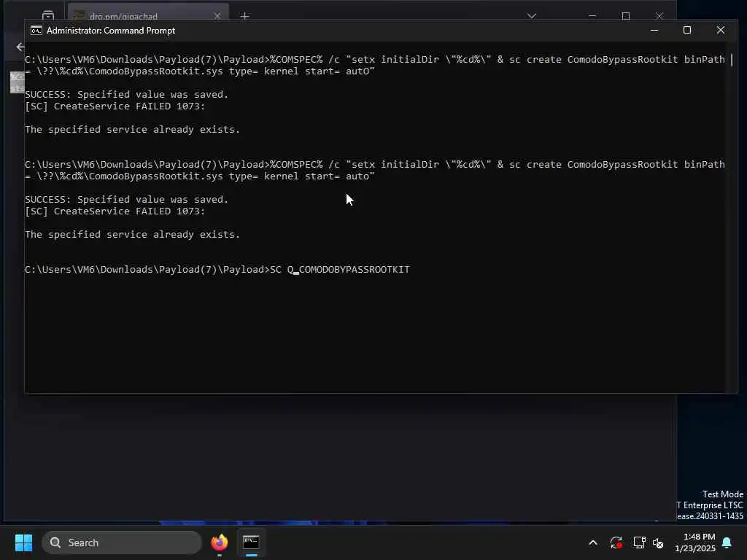The width and height of the screenshot is (747, 560).
Task: Select the Command Prompt taskbar icon
Action: (x=251, y=542)
